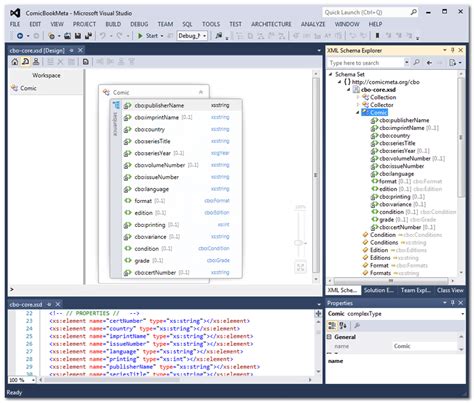Screen dimensions: 474x403
Task: Click the Find in Files toolbar icon
Action: coord(219,36)
